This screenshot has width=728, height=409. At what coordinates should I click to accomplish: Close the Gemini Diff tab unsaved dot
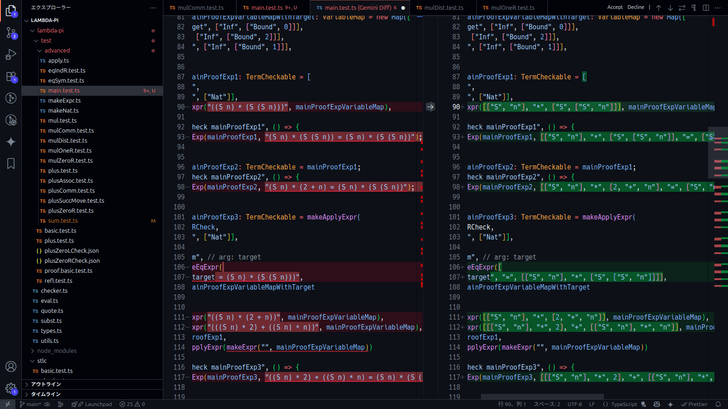coord(403,7)
